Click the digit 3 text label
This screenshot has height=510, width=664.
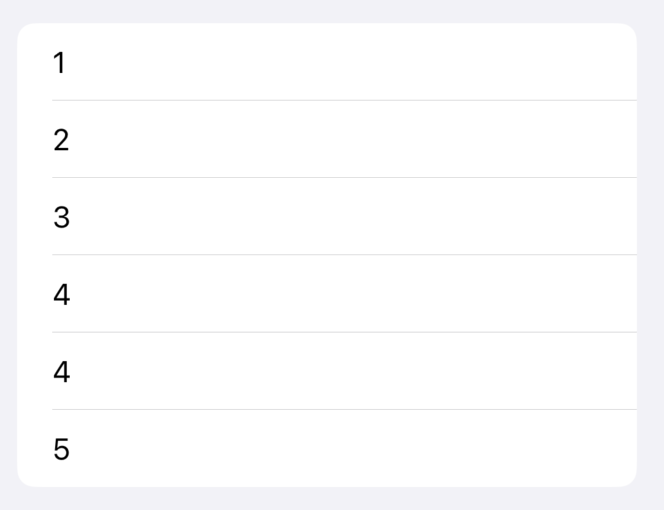[x=61, y=217]
